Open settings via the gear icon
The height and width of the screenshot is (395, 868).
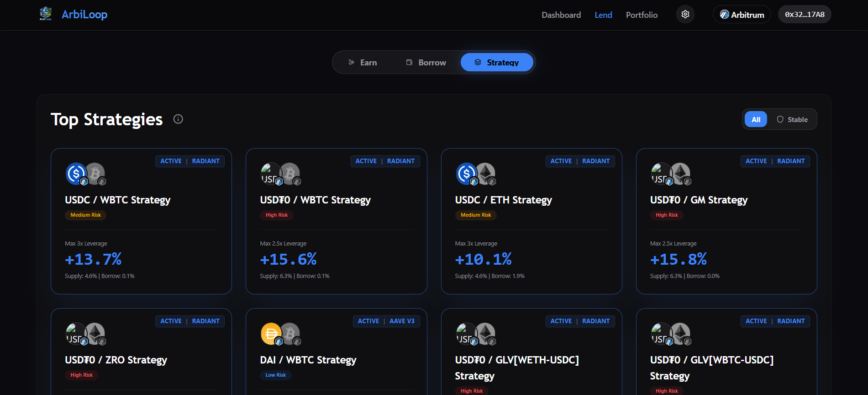[685, 15]
